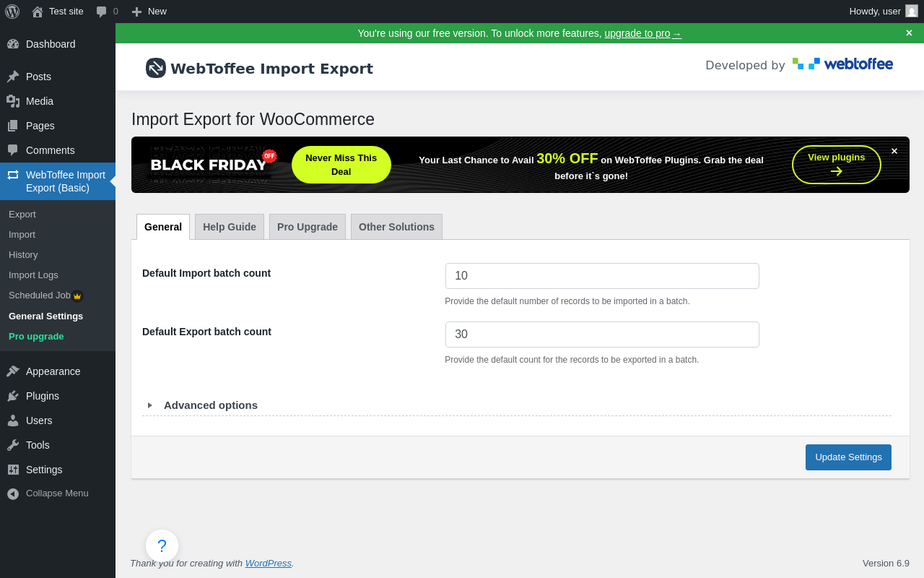Dismiss the green free version notice
Image resolution: width=924 pixels, height=578 pixels.
(909, 33)
